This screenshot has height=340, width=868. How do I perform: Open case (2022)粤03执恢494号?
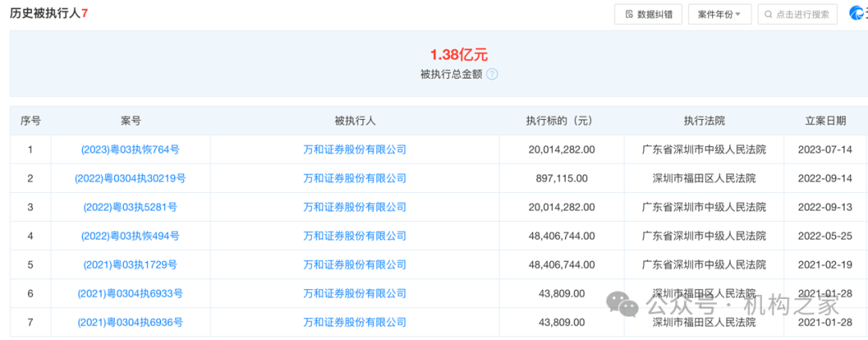tap(130, 236)
